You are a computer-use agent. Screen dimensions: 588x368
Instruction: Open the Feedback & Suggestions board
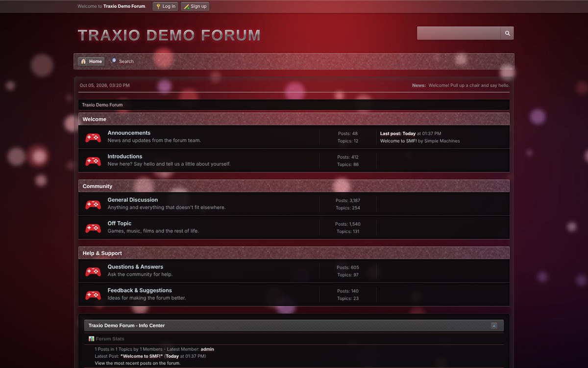coord(140,290)
